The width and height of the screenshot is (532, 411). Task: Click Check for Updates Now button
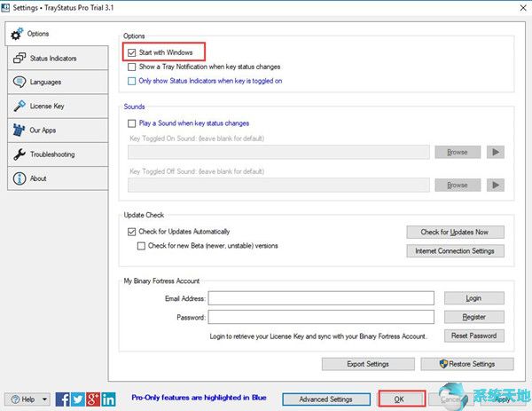tap(455, 232)
